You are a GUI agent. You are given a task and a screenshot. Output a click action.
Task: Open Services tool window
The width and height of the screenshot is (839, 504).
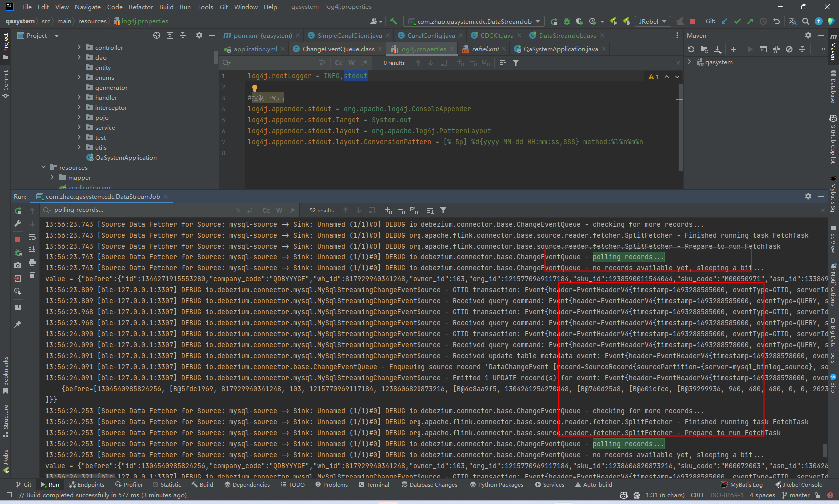(549, 484)
